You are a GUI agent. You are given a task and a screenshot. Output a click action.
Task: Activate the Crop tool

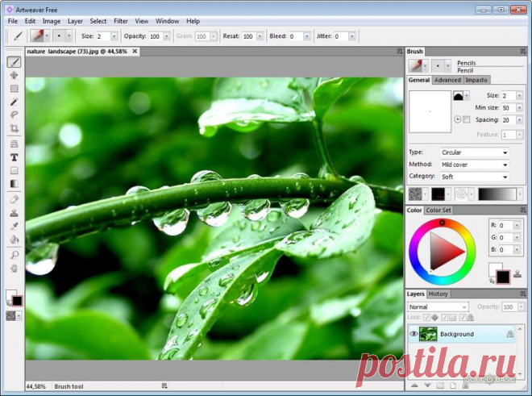pos(14,128)
